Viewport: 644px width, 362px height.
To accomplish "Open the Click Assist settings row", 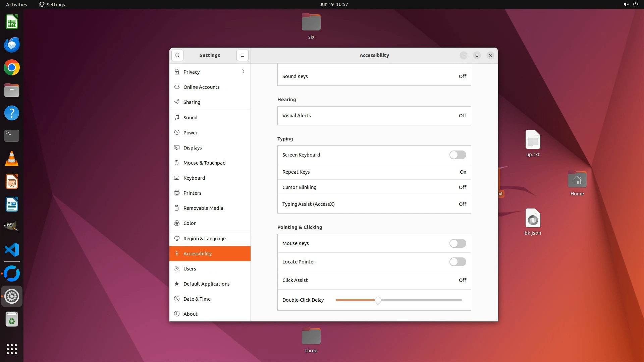I will [x=374, y=280].
